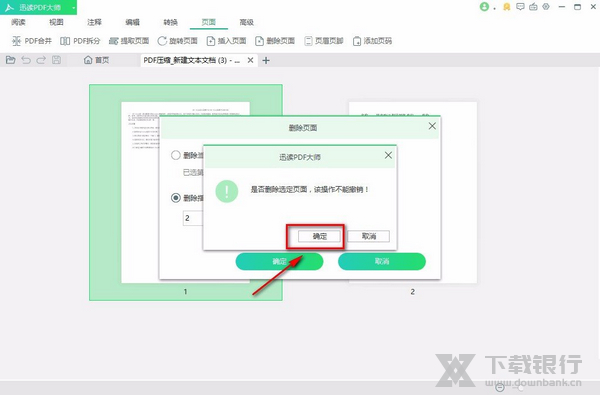Click the undo arrow icon
Image resolution: width=600 pixels, height=395 pixels.
(x=26, y=60)
